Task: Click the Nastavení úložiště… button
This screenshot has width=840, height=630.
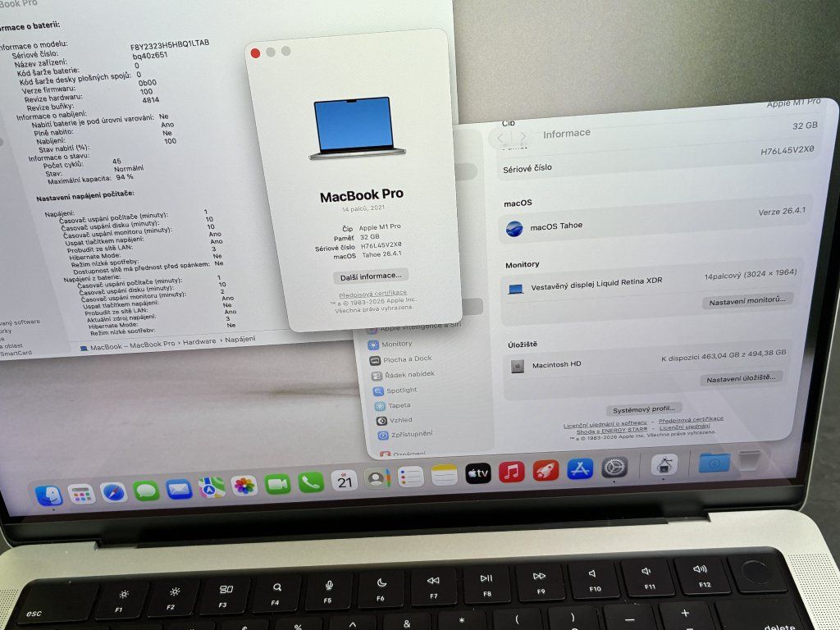Action: (x=741, y=378)
